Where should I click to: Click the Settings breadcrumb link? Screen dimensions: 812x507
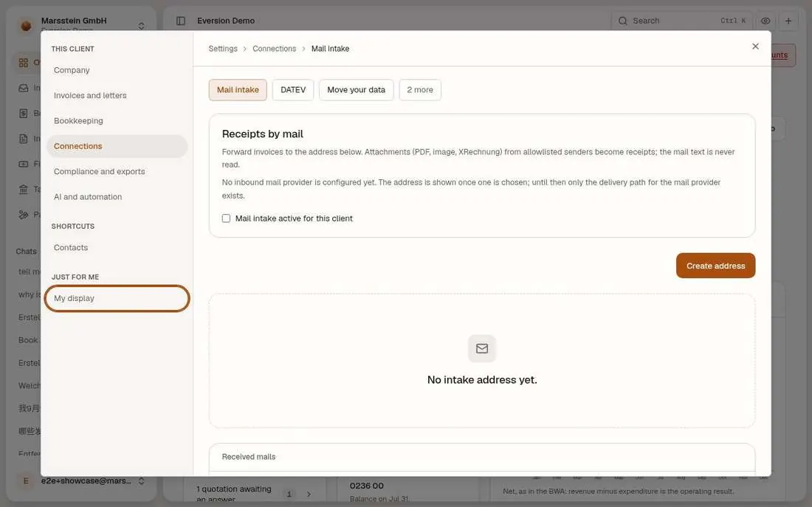pos(223,49)
